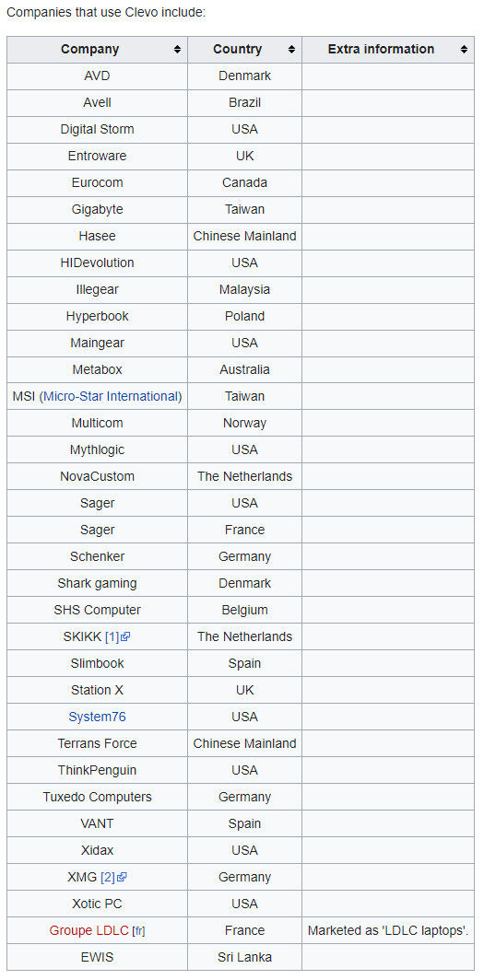Select the Digital Storm table cell
The height and width of the screenshot is (980, 484).
click(97, 129)
